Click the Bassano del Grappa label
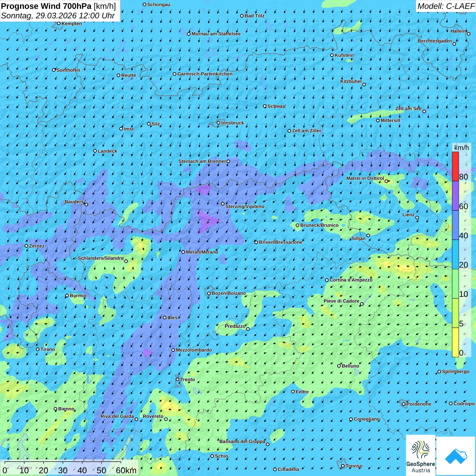The height and width of the screenshot is (476, 476). tap(242, 441)
